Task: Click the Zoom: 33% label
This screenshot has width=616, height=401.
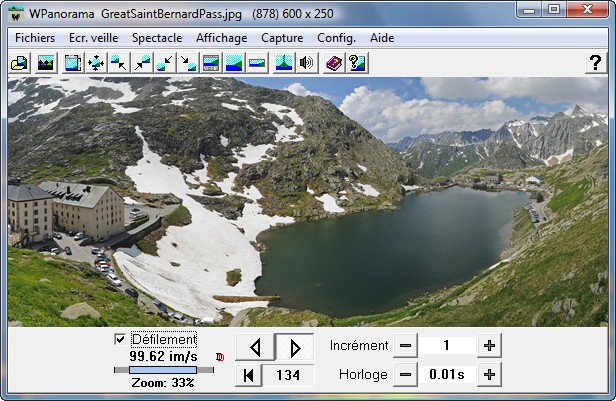Action: (163, 383)
